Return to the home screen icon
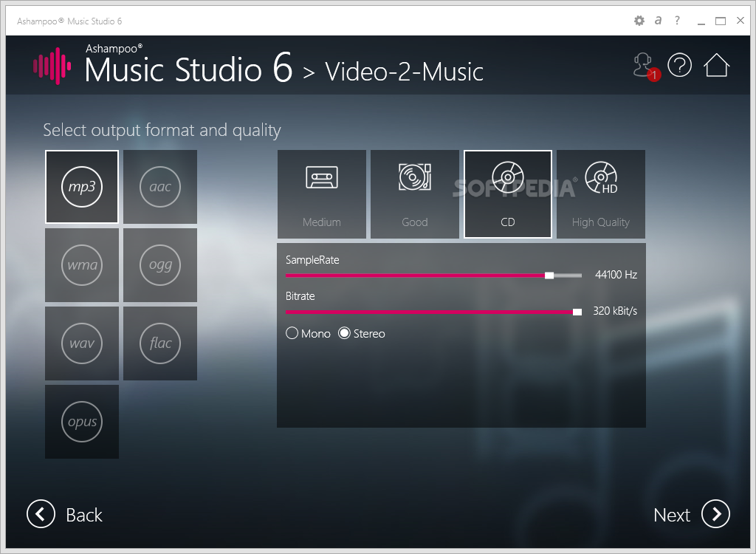This screenshot has width=756, height=554. 716,65
